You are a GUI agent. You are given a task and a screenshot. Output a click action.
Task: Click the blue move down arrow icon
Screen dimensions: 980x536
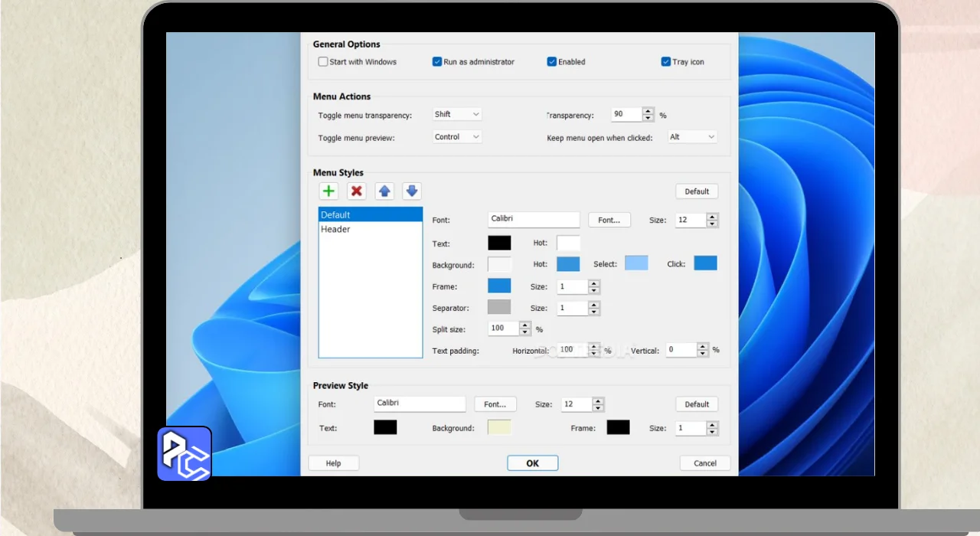412,191
